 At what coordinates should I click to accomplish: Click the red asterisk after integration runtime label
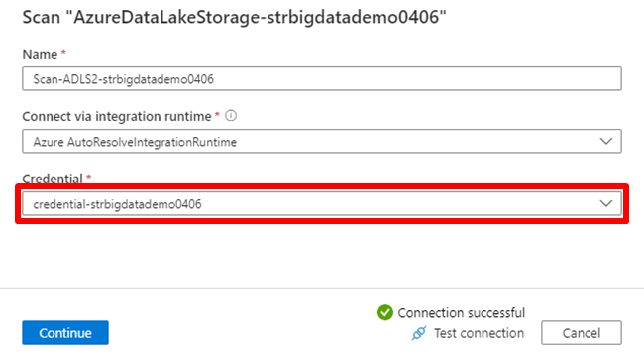click(217, 115)
